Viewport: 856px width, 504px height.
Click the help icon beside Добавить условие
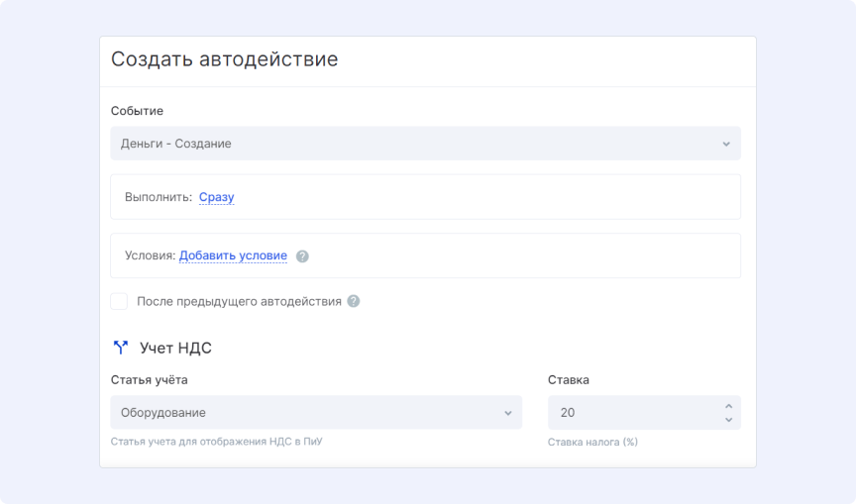[x=302, y=256]
